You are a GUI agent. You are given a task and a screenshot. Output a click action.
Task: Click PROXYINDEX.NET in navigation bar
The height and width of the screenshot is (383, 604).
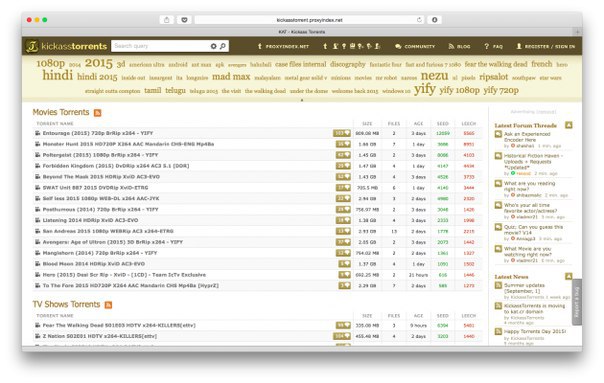click(x=283, y=46)
